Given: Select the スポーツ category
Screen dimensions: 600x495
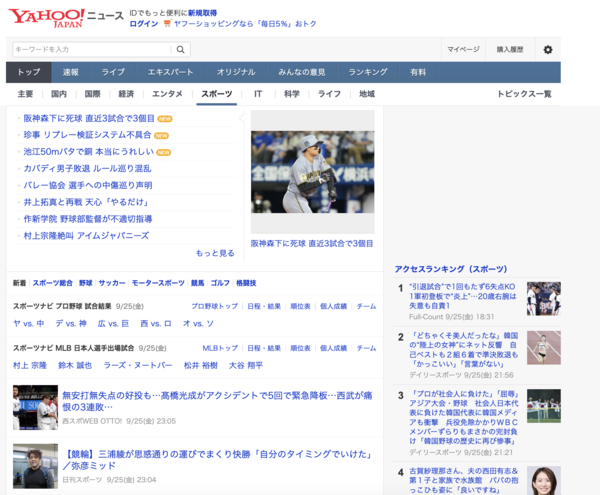Looking at the screenshot, I should (217, 94).
